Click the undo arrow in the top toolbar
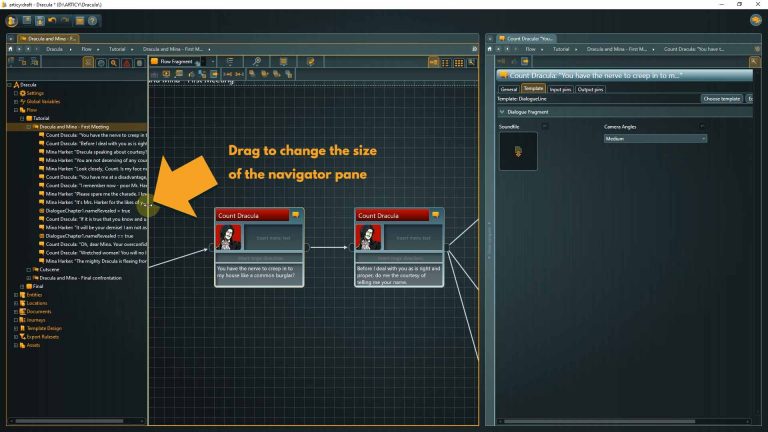The image size is (768, 432). [x=52, y=21]
